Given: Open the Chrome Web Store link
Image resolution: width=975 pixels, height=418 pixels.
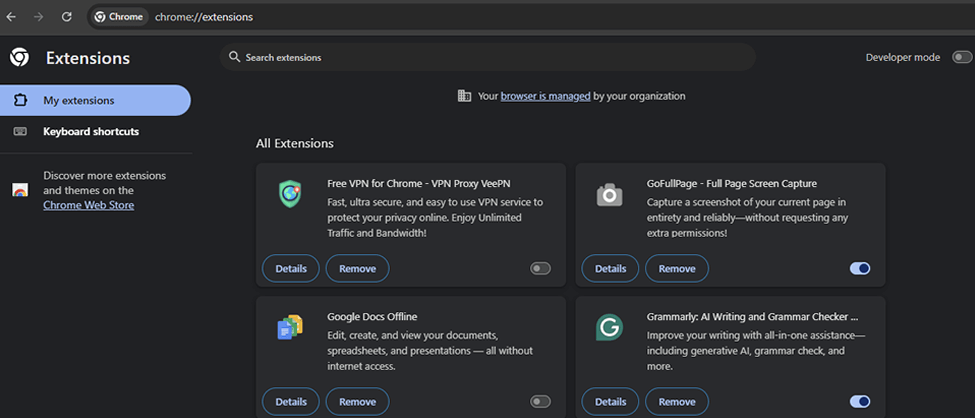Looking at the screenshot, I should [x=88, y=205].
